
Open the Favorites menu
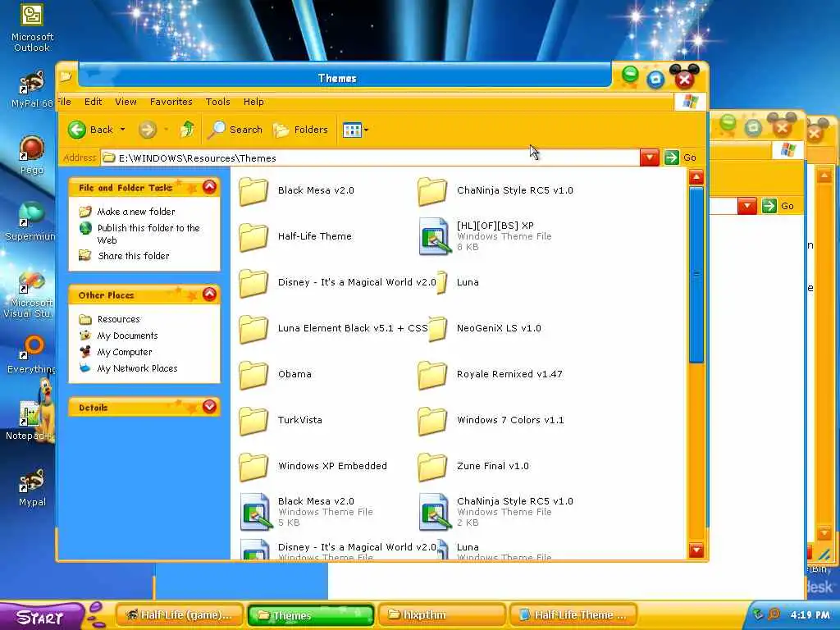[x=171, y=102]
